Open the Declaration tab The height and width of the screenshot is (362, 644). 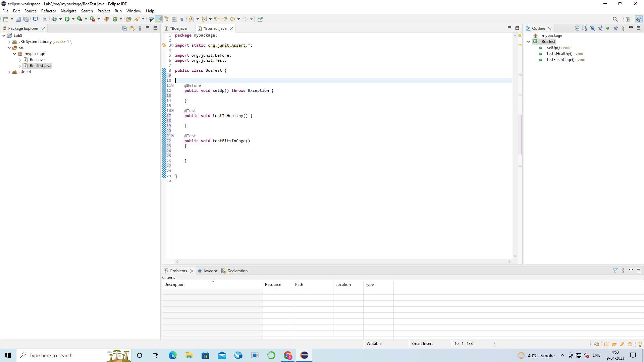[234, 271]
